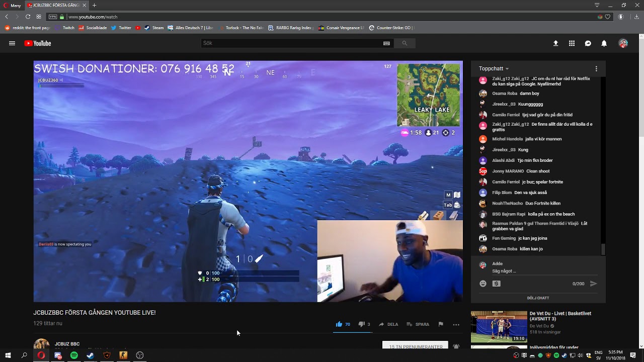Open the YouTube apps grid icon
Screen dimensions: 644x362
click(572, 43)
